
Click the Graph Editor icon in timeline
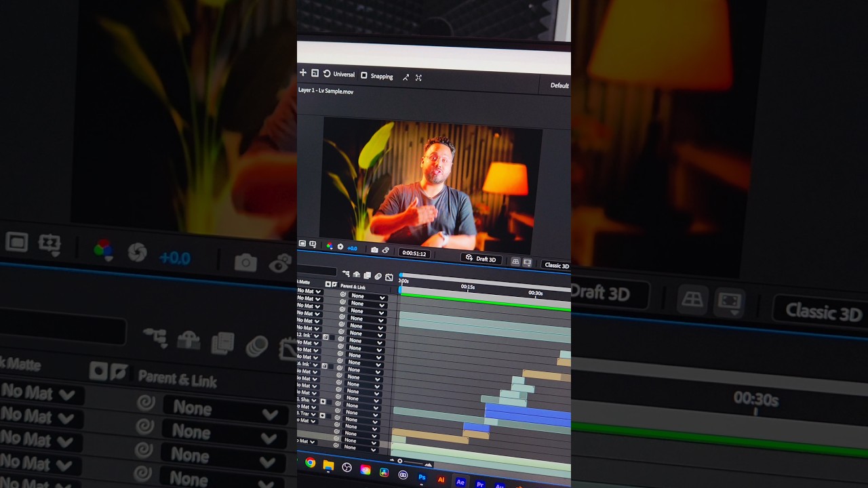389,277
